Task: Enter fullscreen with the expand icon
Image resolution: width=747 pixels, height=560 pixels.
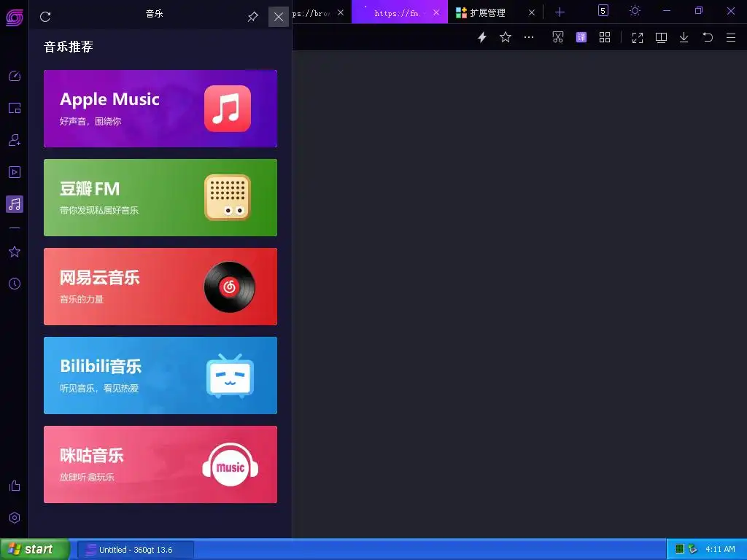Action: coord(638,38)
